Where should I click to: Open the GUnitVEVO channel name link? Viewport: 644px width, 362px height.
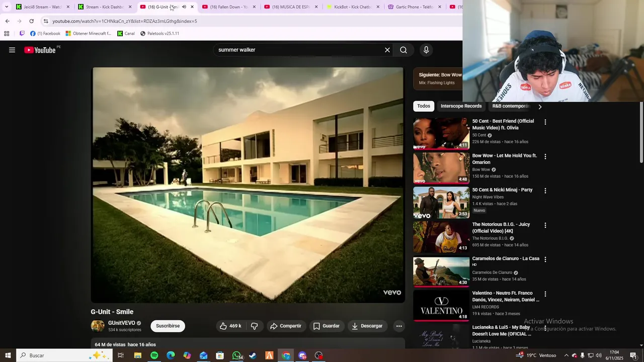[x=121, y=323]
